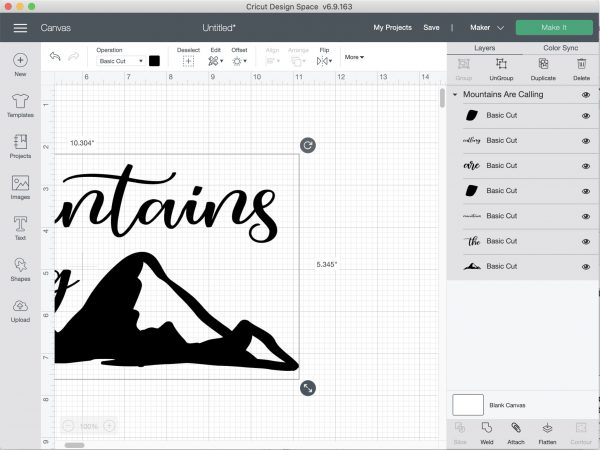The width and height of the screenshot is (600, 450).
Task: Switch to the Color Sync tab
Action: [561, 48]
